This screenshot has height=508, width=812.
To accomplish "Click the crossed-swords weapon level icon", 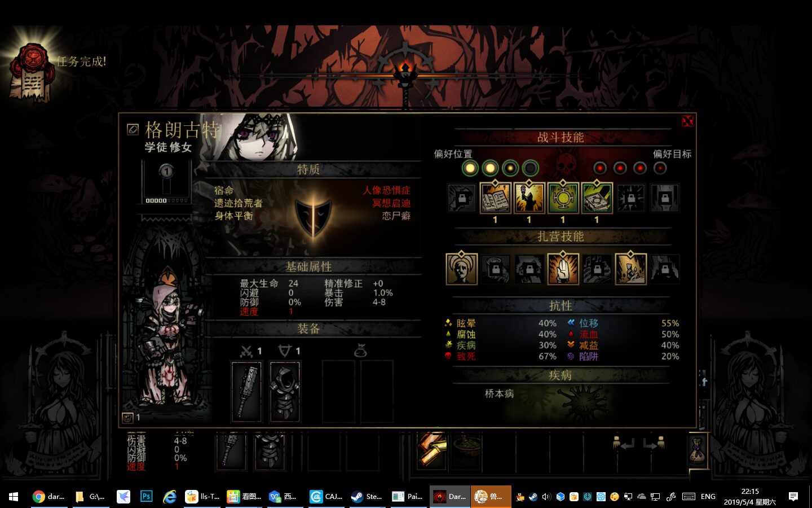I will click(x=246, y=351).
